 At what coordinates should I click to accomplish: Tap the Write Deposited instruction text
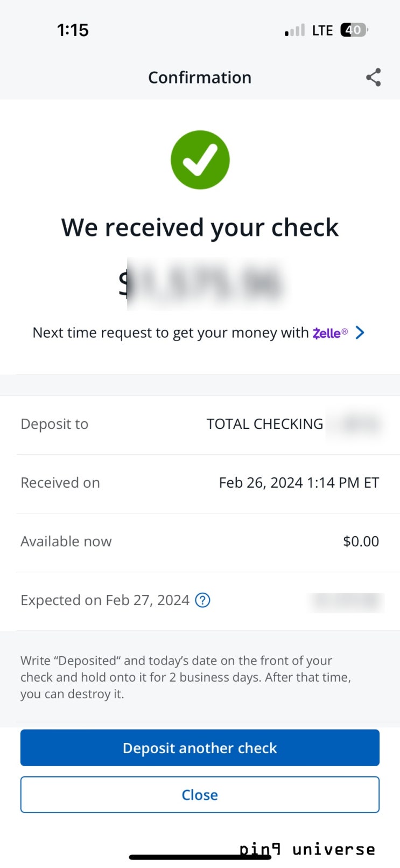pos(186,677)
